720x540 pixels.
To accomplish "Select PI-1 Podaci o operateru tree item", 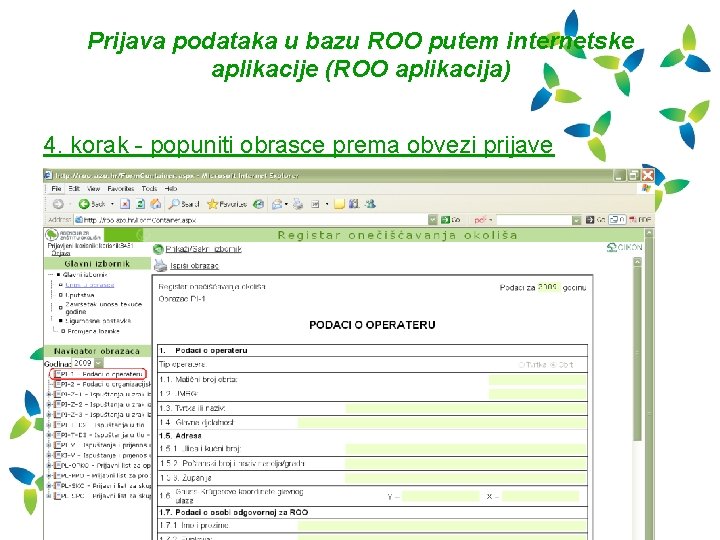I will point(98,374).
